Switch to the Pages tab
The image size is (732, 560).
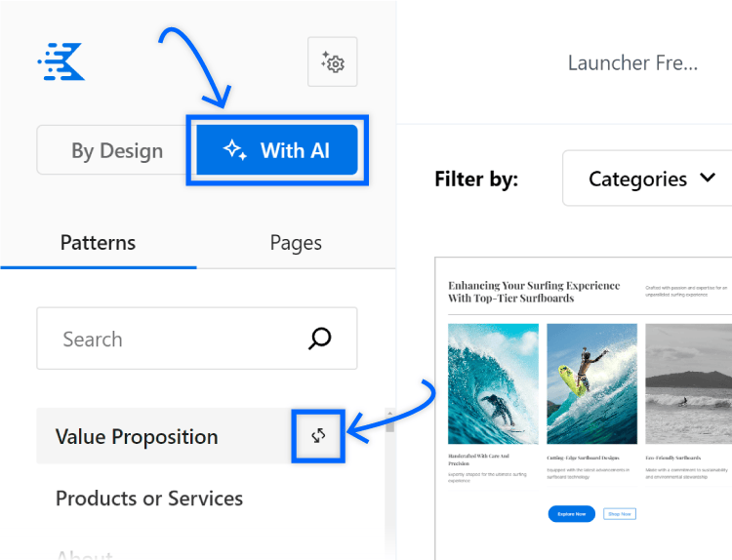(x=296, y=243)
